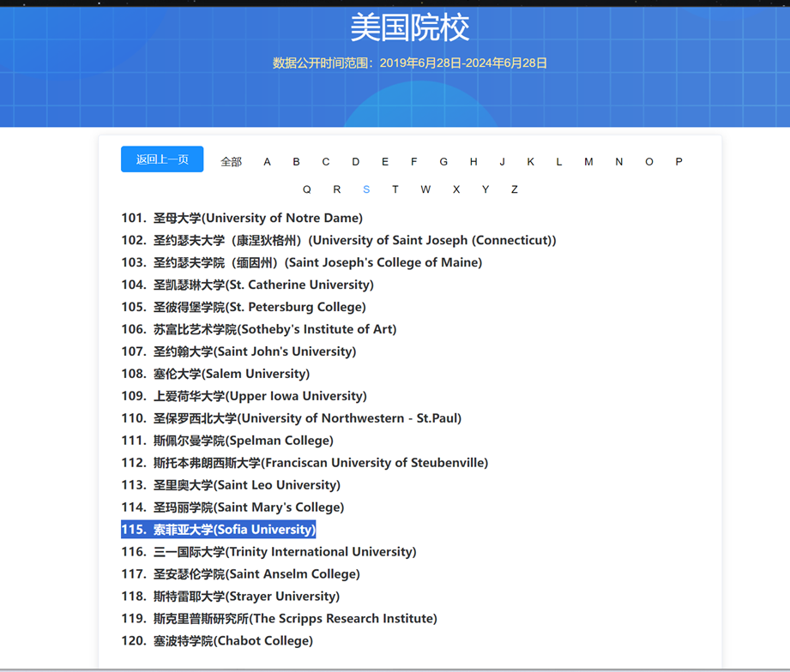Screen dimensions: 790x672
Task: Open Saint Joseph's College of Maine link
Action: tap(317, 262)
